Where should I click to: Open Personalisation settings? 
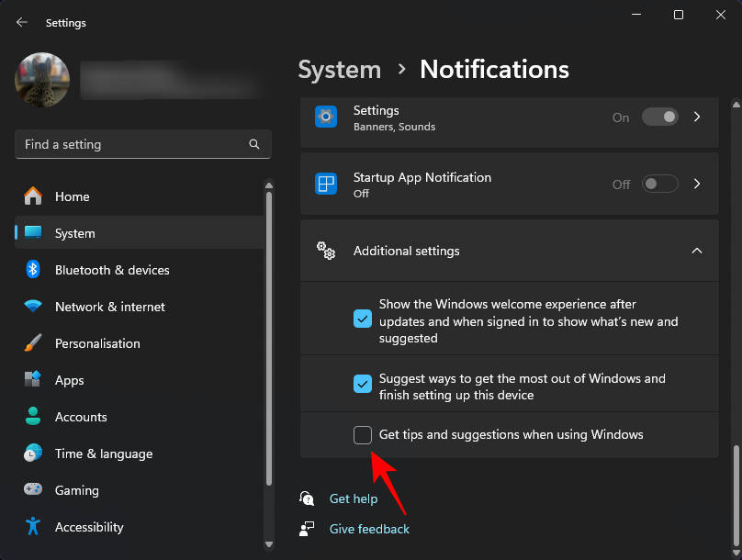(141, 343)
